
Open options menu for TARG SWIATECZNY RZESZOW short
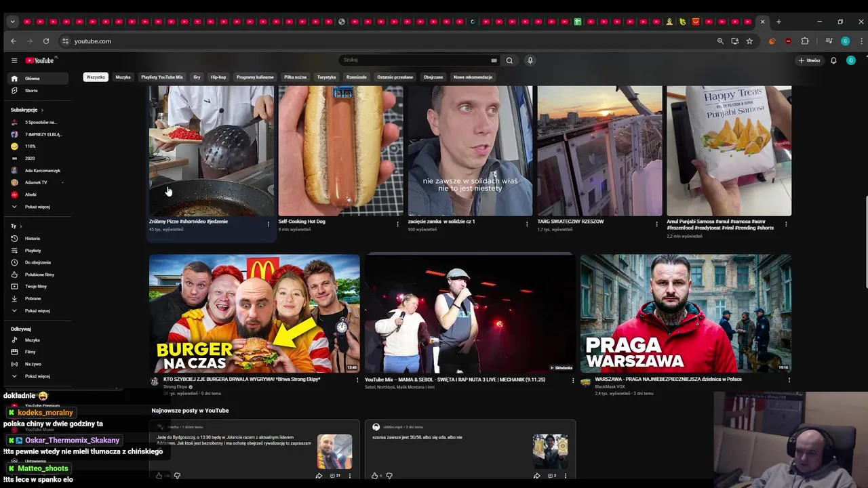[x=656, y=224]
